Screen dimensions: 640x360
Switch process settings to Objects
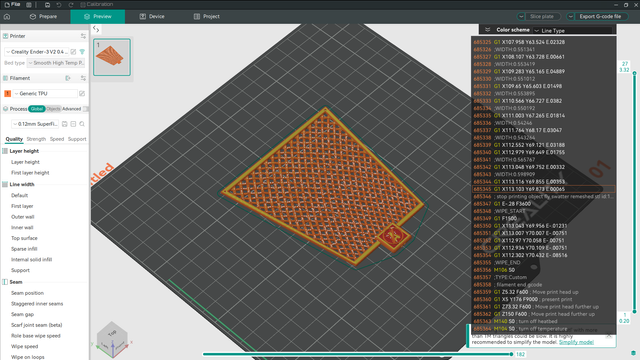tap(53, 109)
